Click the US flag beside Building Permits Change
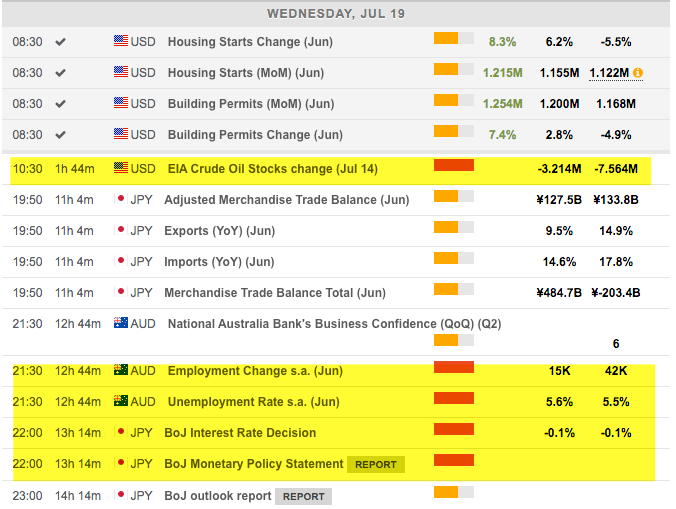Viewport: 676px width, 509px height. [121, 134]
